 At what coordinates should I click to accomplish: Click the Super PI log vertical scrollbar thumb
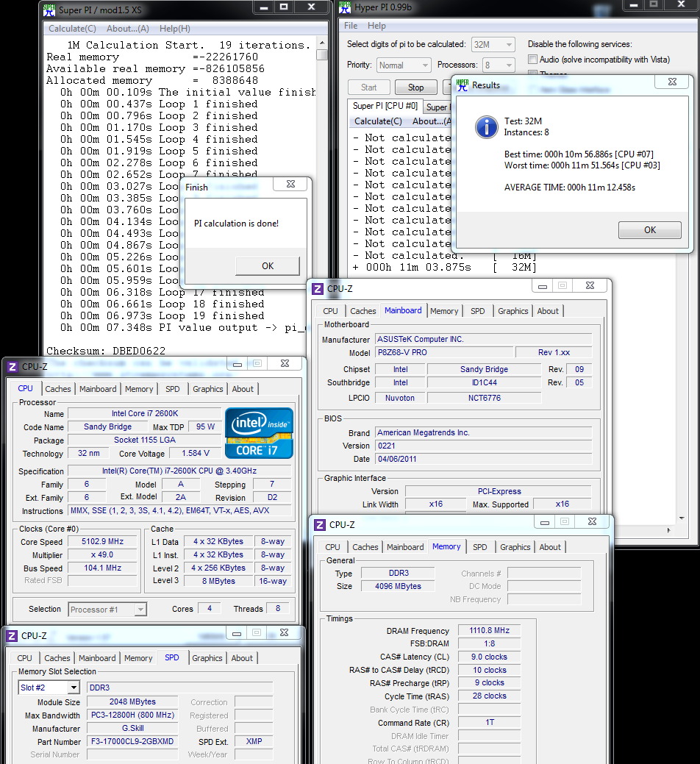pyautogui.click(x=321, y=54)
